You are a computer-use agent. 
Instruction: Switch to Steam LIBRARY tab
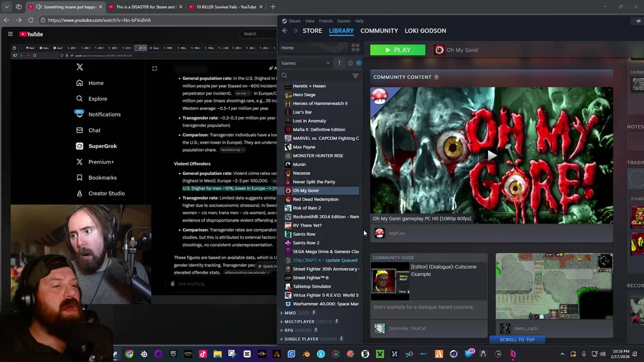(x=341, y=31)
